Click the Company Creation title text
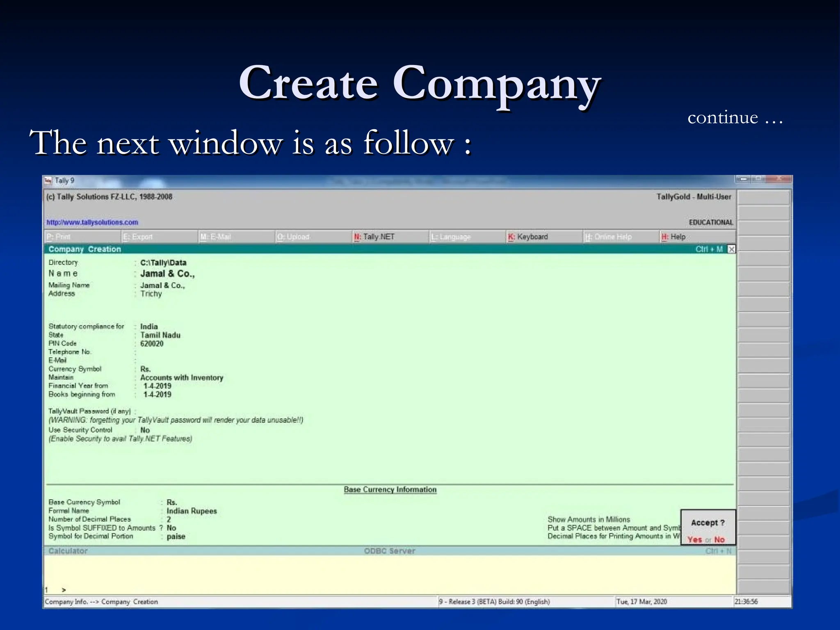The width and height of the screenshot is (840, 630). (84, 249)
